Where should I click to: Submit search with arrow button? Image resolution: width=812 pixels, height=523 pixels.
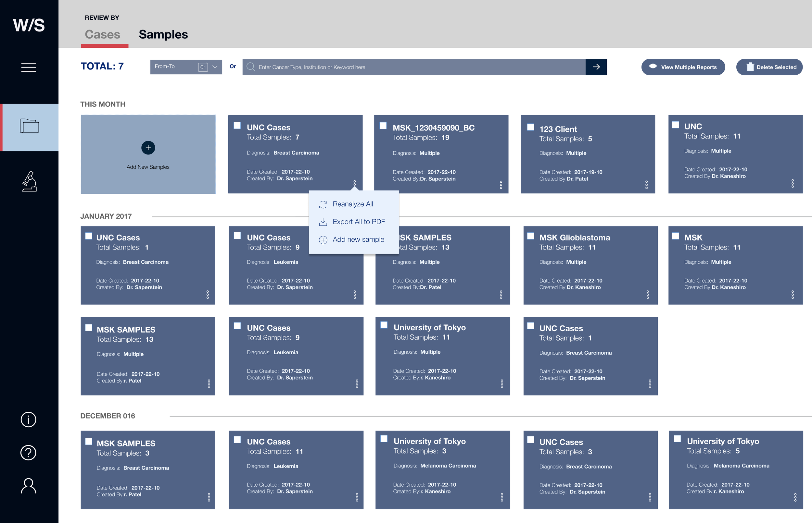click(596, 67)
